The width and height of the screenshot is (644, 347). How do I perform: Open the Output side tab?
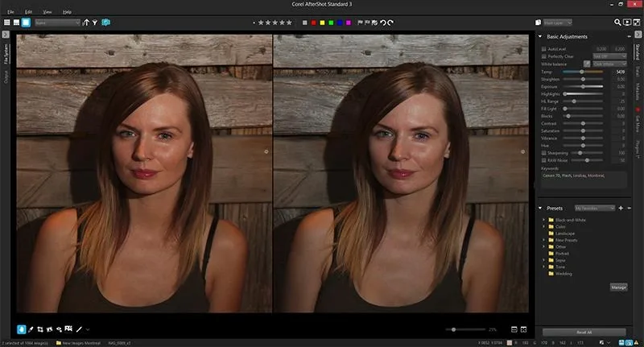pos(6,76)
